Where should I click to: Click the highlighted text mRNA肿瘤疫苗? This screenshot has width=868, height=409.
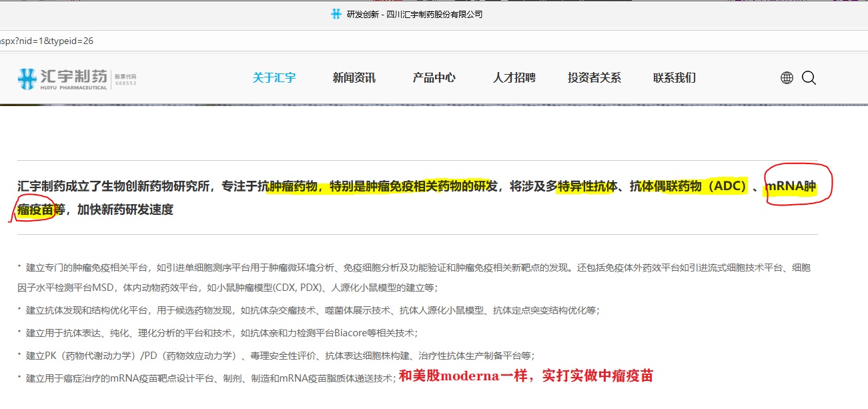[x=791, y=186]
